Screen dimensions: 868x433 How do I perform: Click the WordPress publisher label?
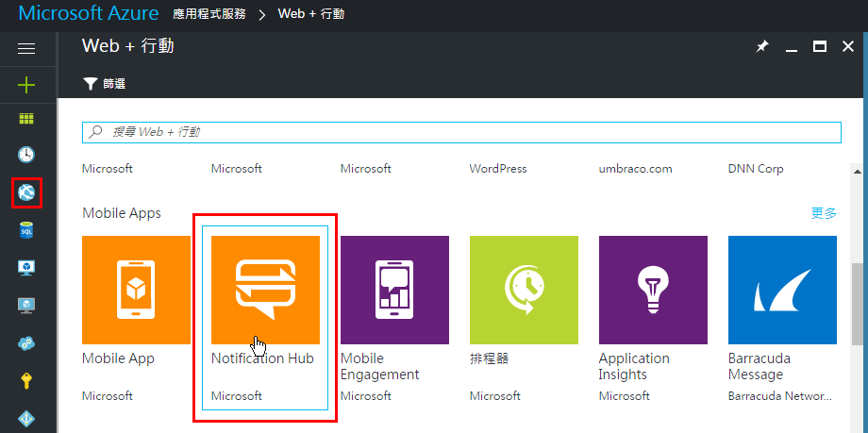[x=497, y=168]
